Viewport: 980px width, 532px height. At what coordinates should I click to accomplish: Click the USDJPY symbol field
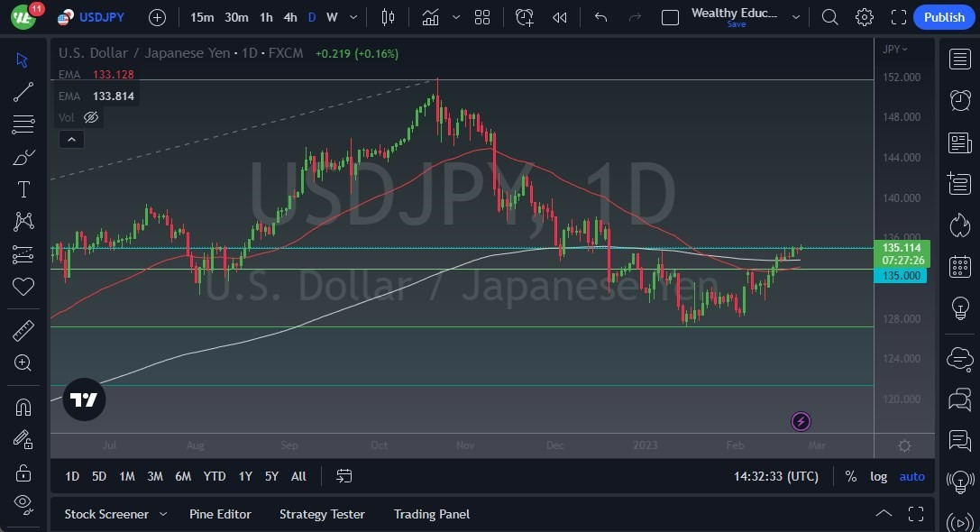point(102,16)
